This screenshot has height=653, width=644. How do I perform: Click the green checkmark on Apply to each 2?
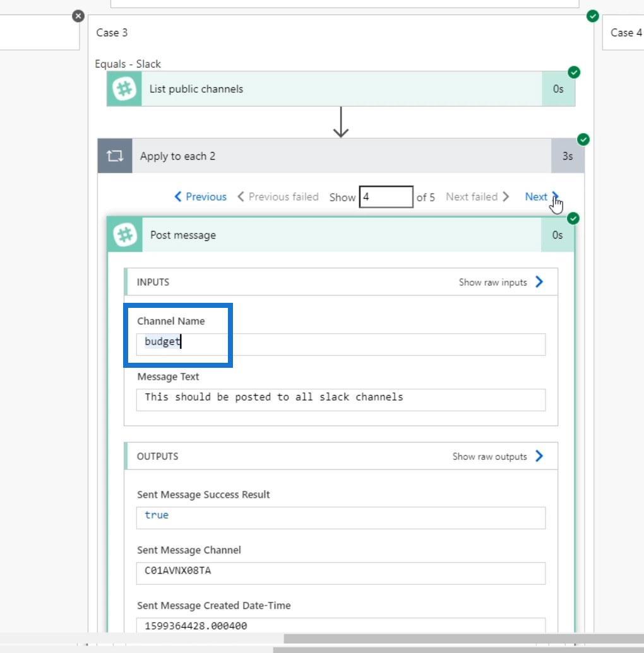tap(583, 139)
